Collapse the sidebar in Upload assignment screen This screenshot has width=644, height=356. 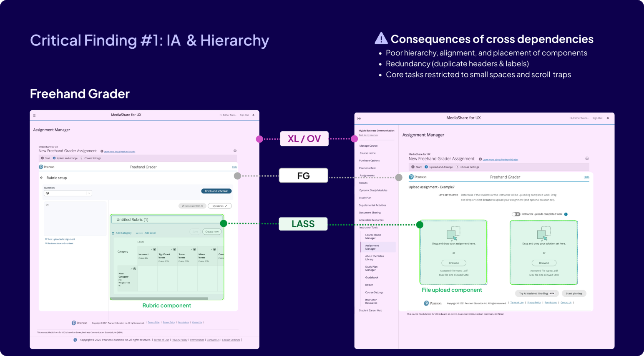coord(359,118)
